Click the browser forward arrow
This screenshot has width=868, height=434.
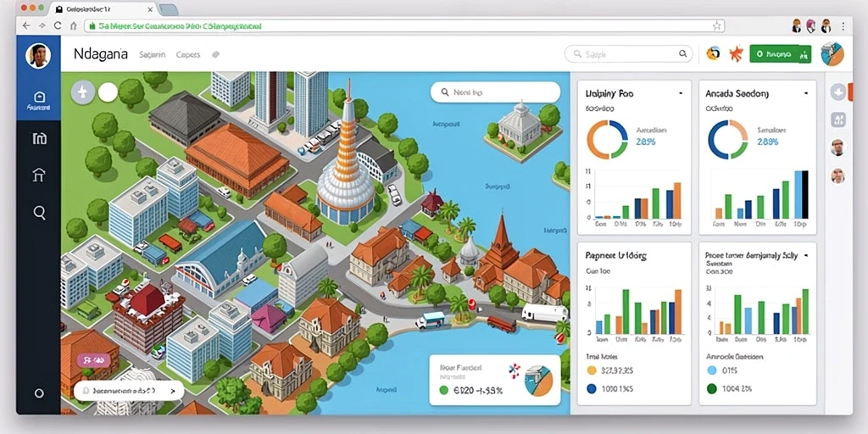(42, 26)
